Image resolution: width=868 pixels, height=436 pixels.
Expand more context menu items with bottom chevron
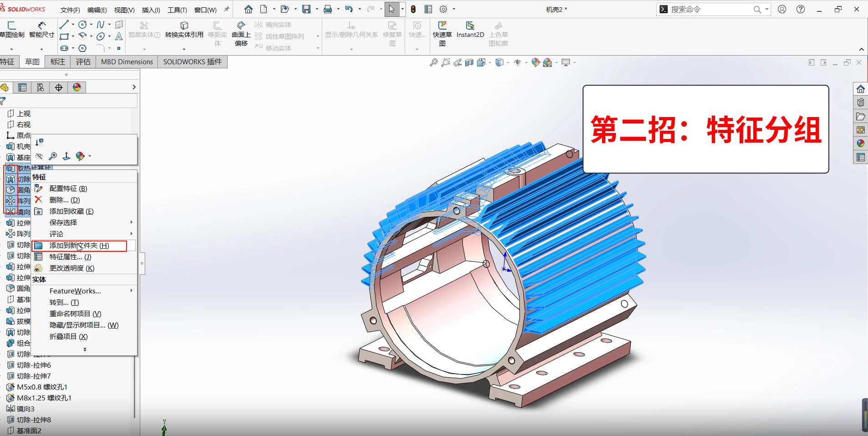point(85,349)
